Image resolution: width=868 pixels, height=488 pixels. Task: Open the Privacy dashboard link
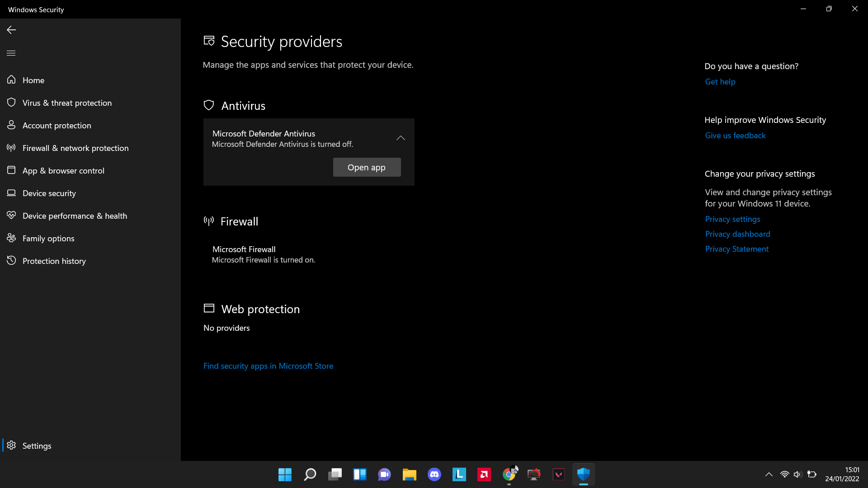tap(737, 234)
